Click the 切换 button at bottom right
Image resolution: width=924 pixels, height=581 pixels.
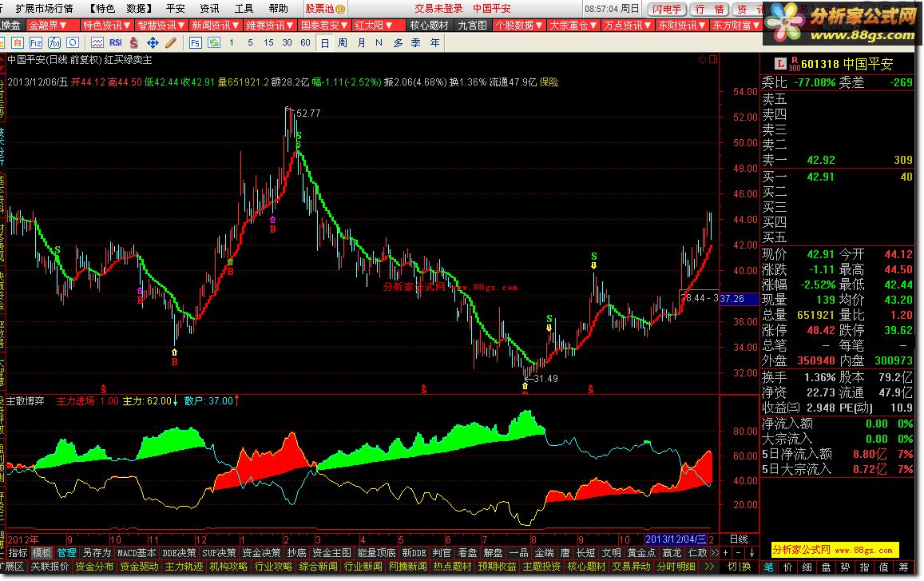click(739, 567)
